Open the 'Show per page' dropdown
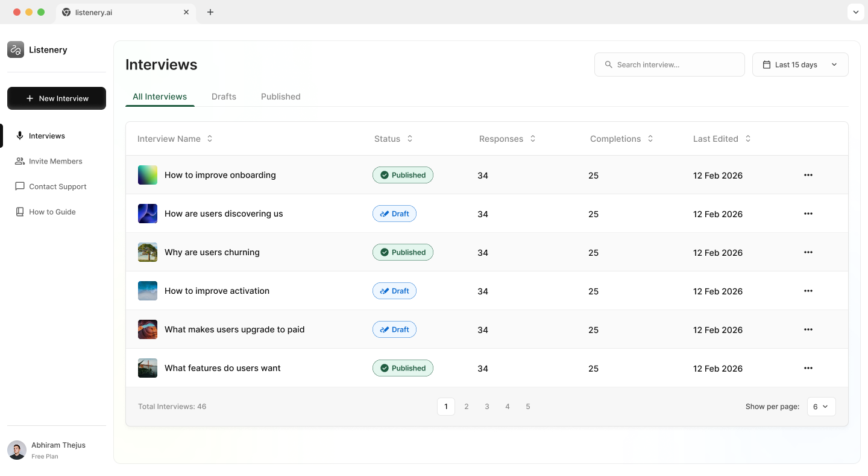Screen dimensions: 868x476 tap(821, 407)
